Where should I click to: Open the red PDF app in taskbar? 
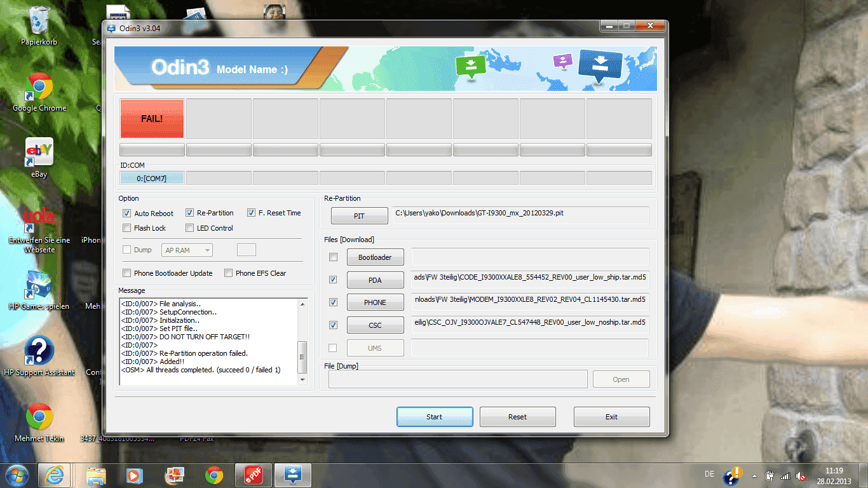point(254,475)
